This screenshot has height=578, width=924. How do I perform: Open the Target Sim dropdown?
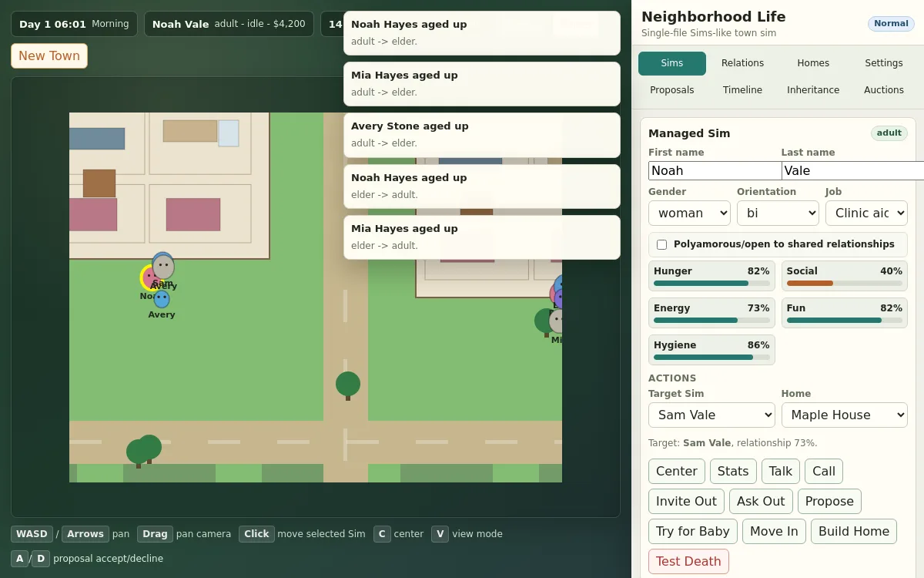pyautogui.click(x=711, y=415)
